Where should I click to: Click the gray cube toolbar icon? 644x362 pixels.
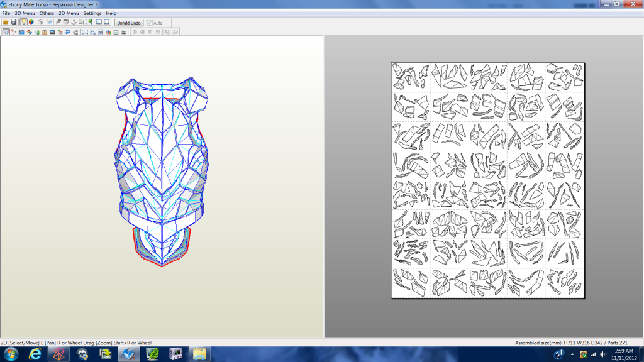pyautogui.click(x=41, y=22)
